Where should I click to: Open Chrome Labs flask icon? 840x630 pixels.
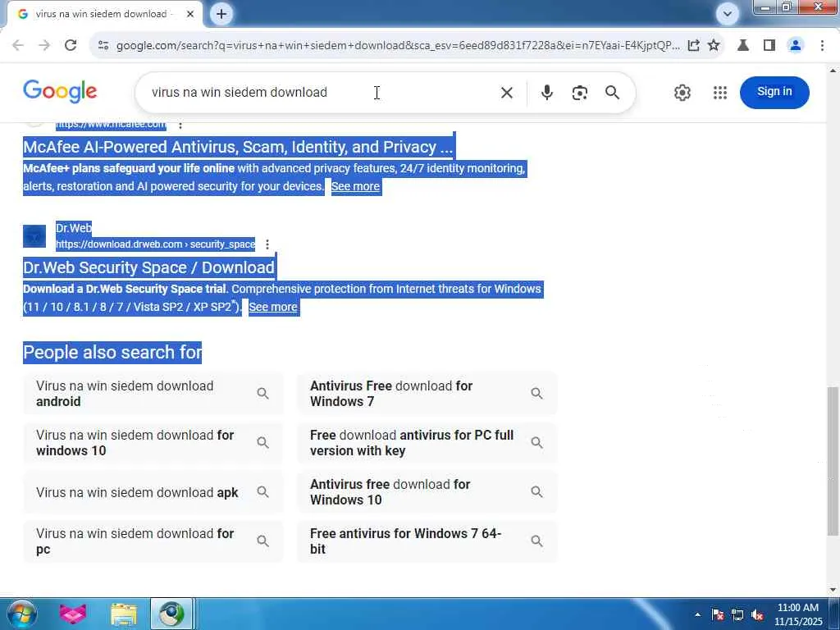(x=743, y=46)
